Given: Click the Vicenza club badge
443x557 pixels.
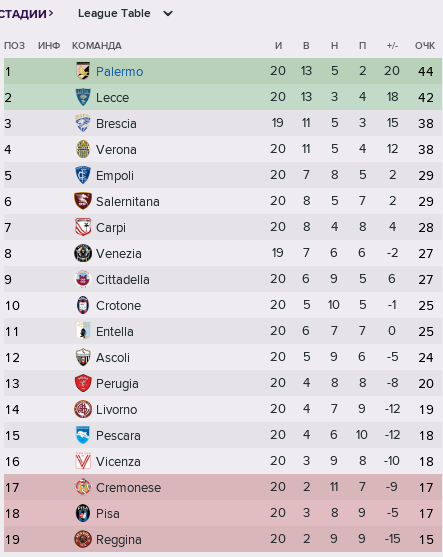Looking at the screenshot, I should [83, 461].
